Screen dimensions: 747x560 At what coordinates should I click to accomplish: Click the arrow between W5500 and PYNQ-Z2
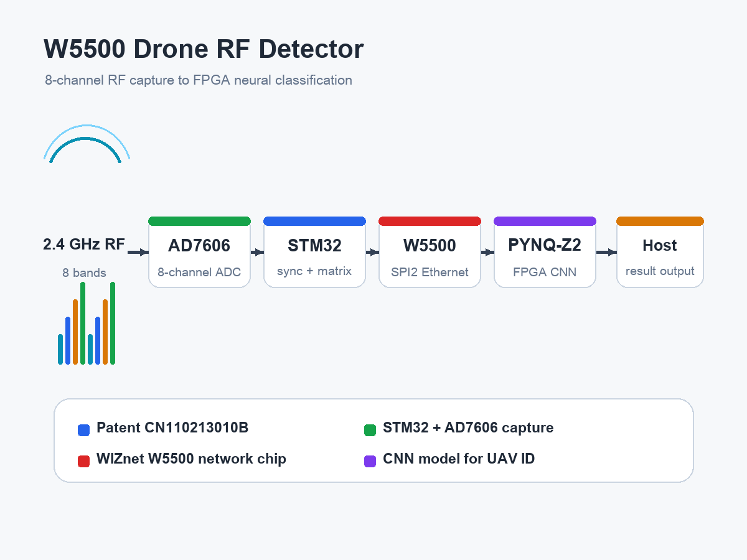pos(487,252)
